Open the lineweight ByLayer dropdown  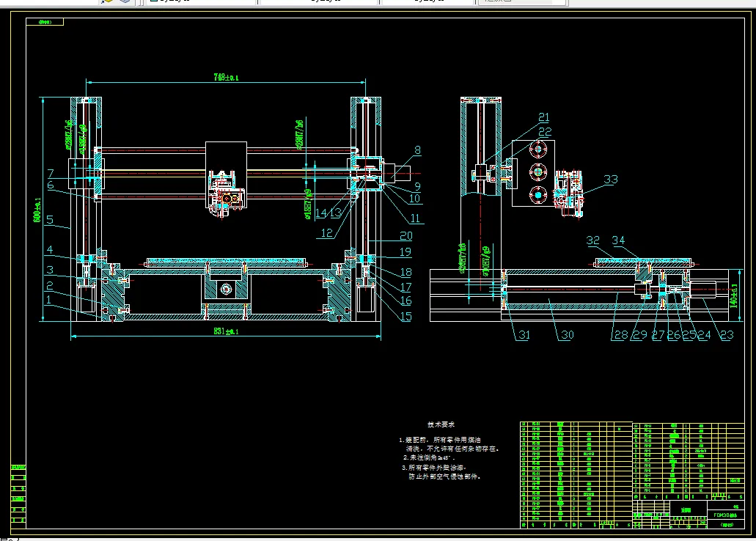429,1
